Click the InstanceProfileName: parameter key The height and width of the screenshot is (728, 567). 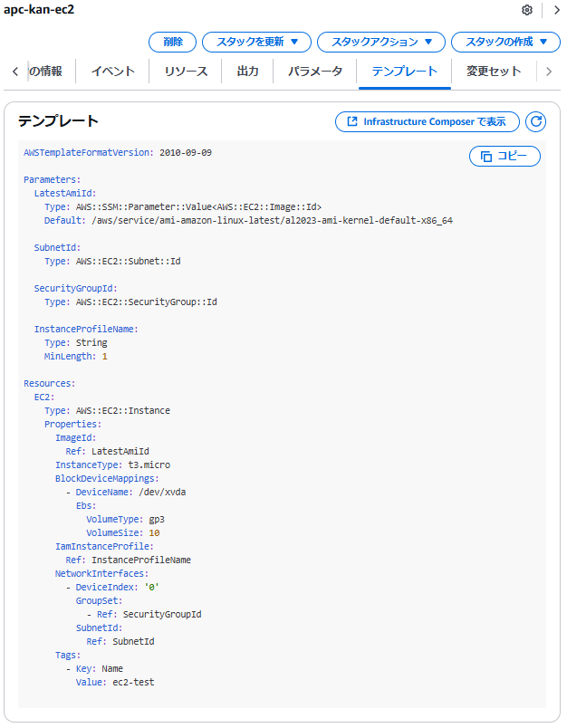pyautogui.click(x=86, y=330)
